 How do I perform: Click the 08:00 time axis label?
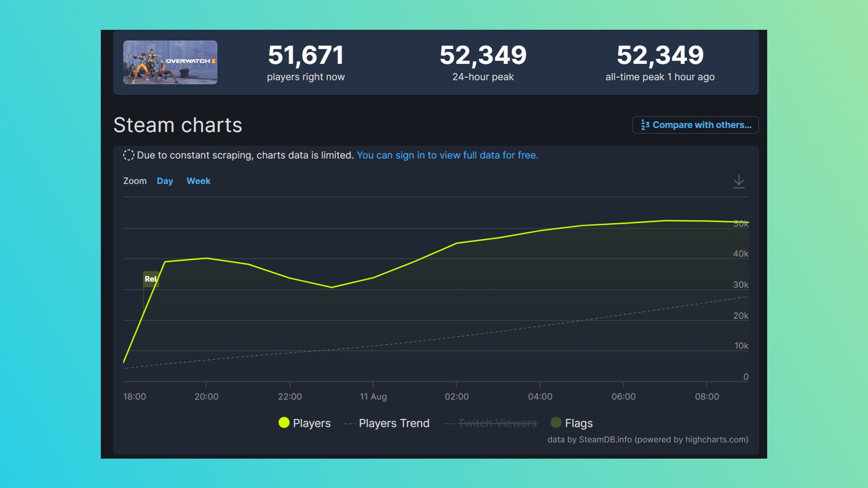[707, 396]
